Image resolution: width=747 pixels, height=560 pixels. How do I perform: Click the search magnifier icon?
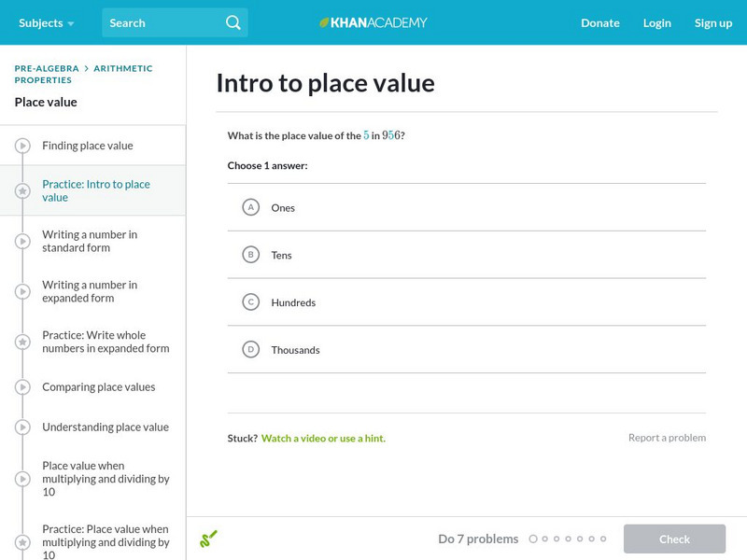[x=232, y=21]
